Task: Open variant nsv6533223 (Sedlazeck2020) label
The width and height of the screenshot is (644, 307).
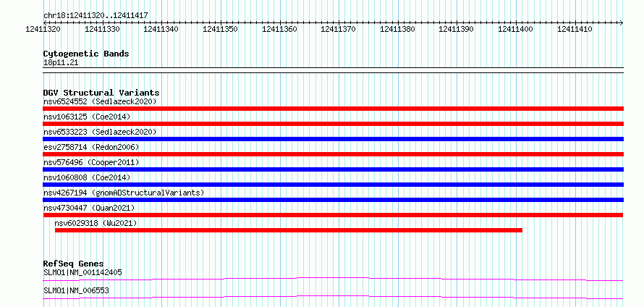Action: 100,132
